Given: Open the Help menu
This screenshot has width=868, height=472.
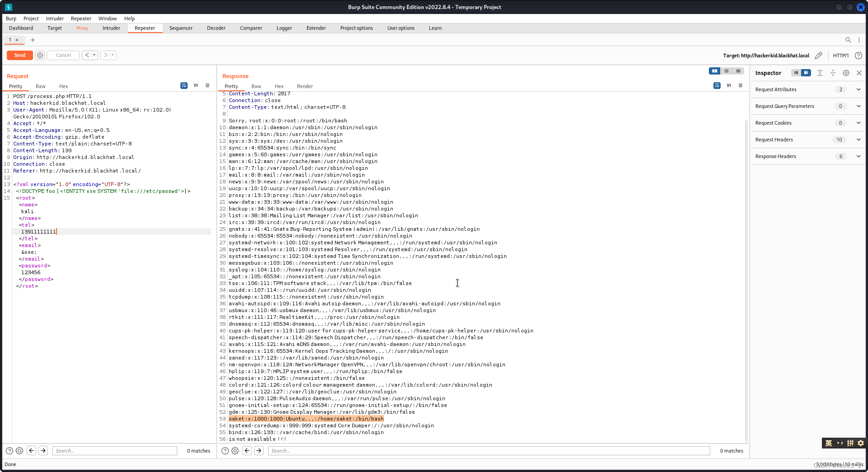Looking at the screenshot, I should coord(129,19).
